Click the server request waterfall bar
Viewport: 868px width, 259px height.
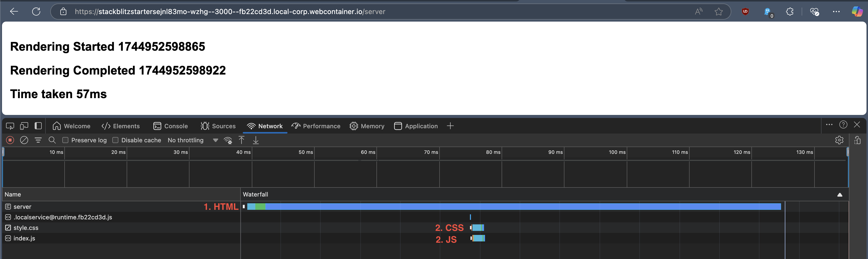pyautogui.click(x=514, y=207)
